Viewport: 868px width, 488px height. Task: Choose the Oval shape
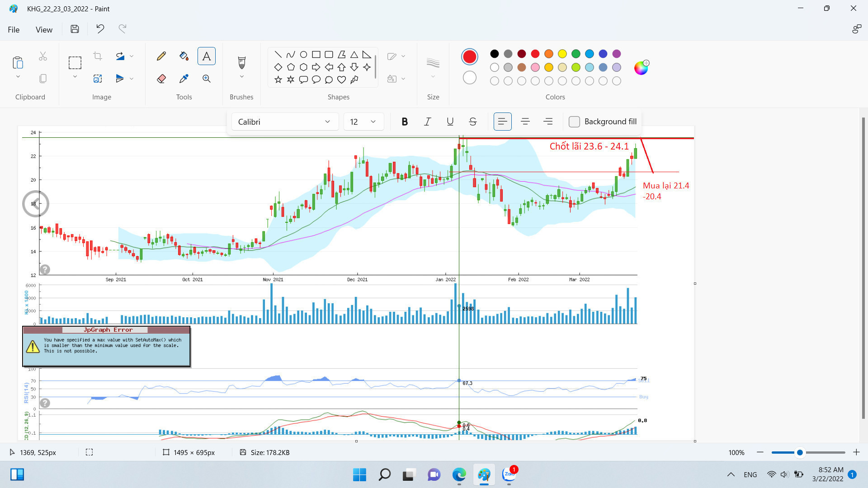[303, 55]
